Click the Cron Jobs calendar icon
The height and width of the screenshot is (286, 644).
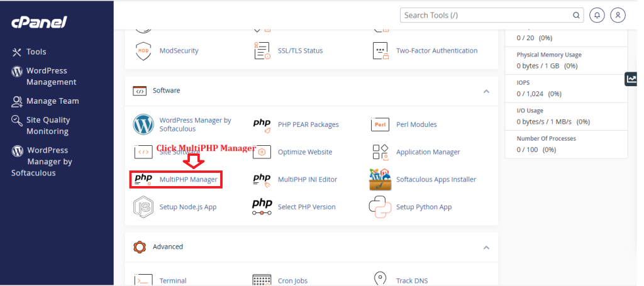262,280
